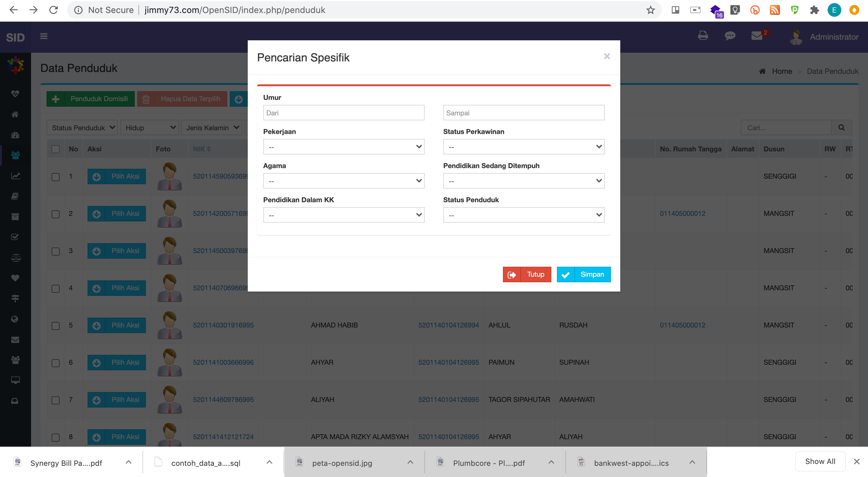This screenshot has width=868, height=477.
Task: Open rumah tangga link 011405000012 in row 2
Action: point(682,213)
